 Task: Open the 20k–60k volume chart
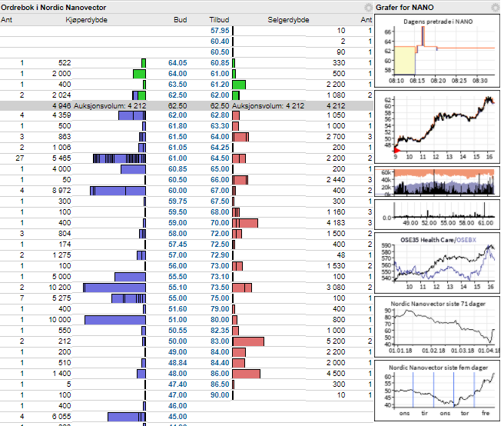437,181
